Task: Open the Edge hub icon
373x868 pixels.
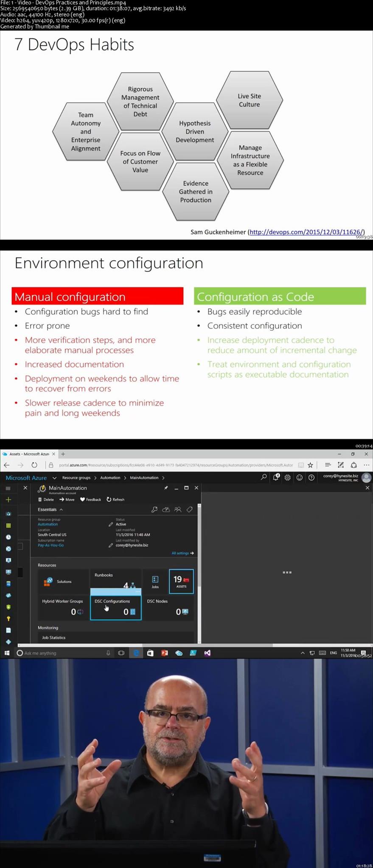Action: coord(328,465)
